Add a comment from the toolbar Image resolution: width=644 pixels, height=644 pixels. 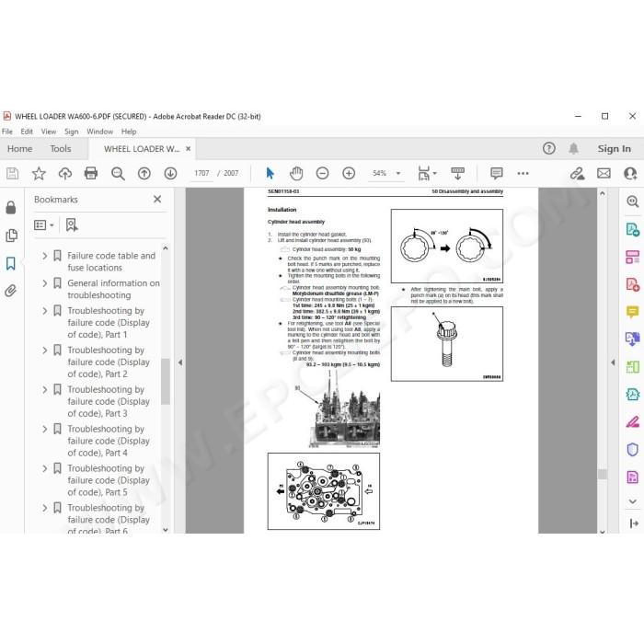click(497, 173)
